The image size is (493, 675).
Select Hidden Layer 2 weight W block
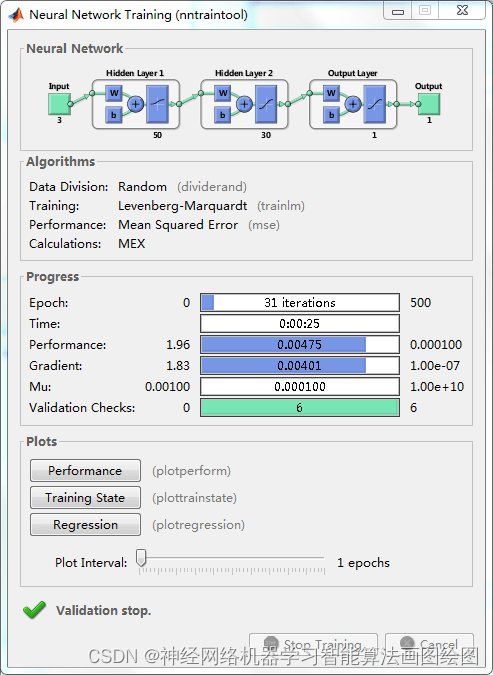point(223,93)
